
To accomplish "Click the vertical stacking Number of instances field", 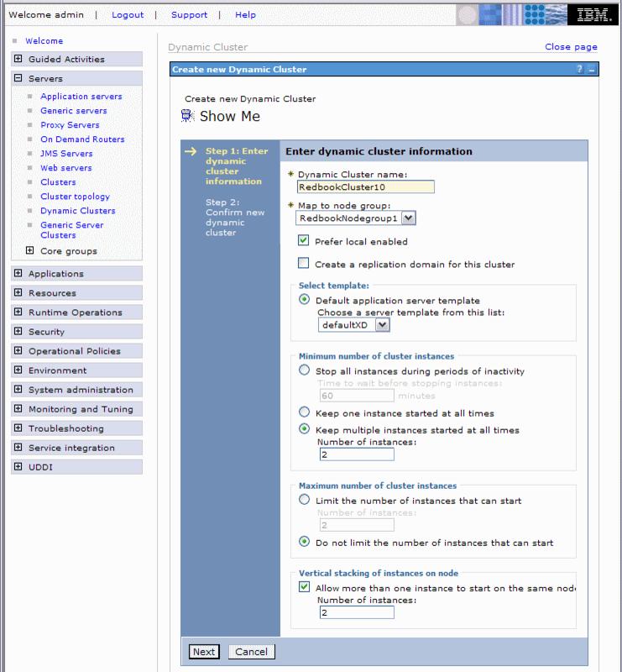I will tap(357, 613).
